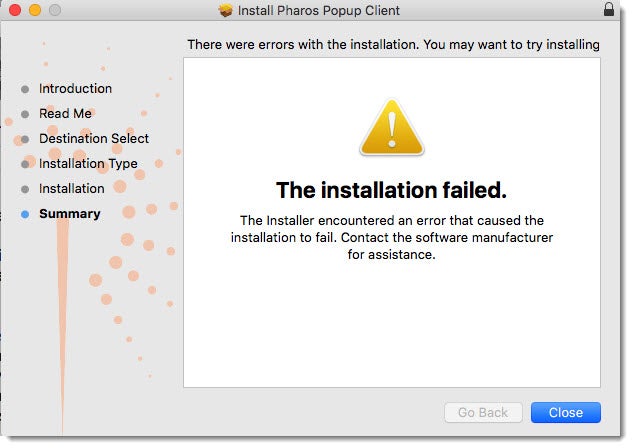Open the Destination Select step
The height and width of the screenshot is (448, 632).
click(x=93, y=139)
